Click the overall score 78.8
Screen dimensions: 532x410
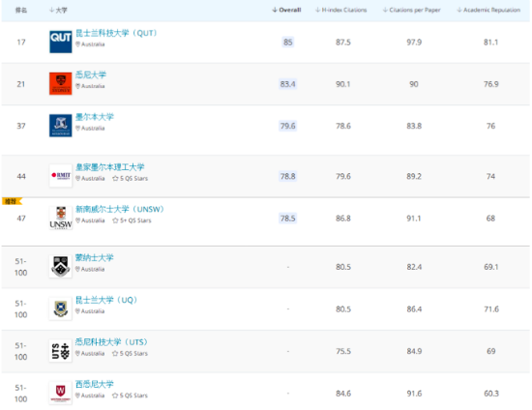pyautogui.click(x=287, y=176)
